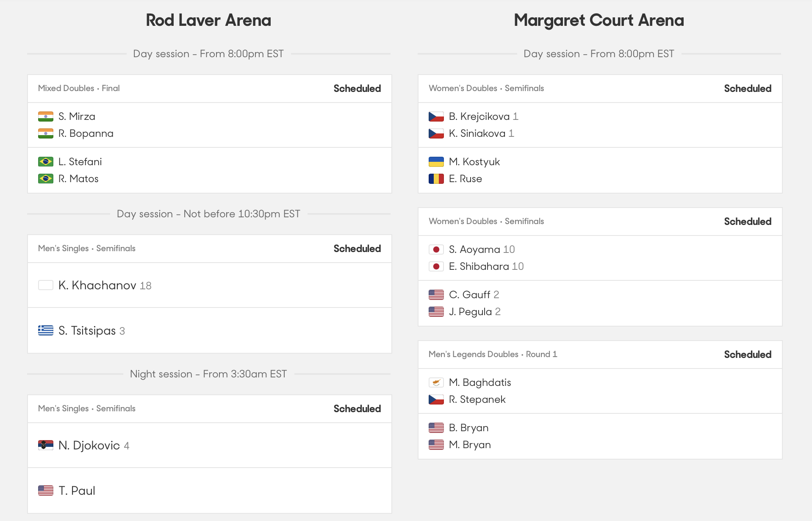Select Rod Laver Arena heading
This screenshot has height=521, width=812.
[x=208, y=20]
